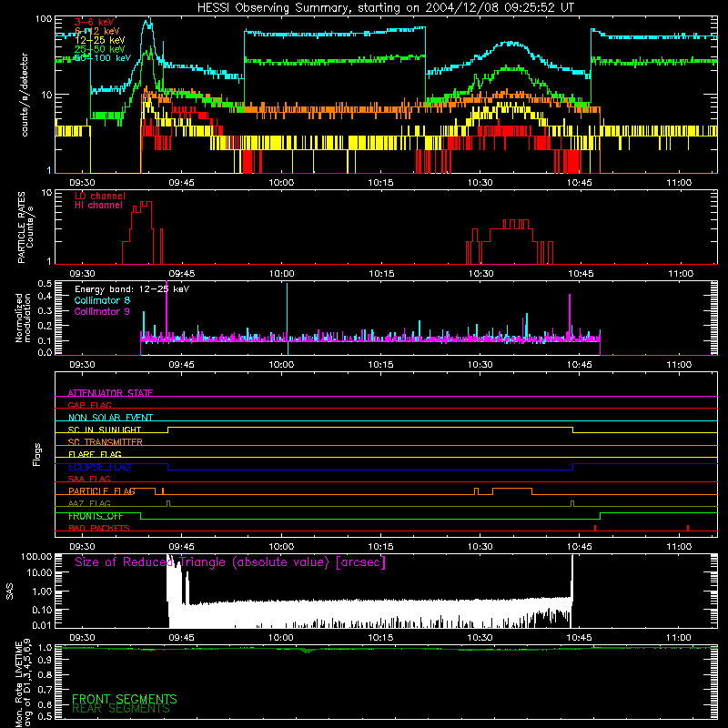Click the 100 y-axis value on counts plot
Viewport: 728px width, 728px height.
[x=44, y=19]
